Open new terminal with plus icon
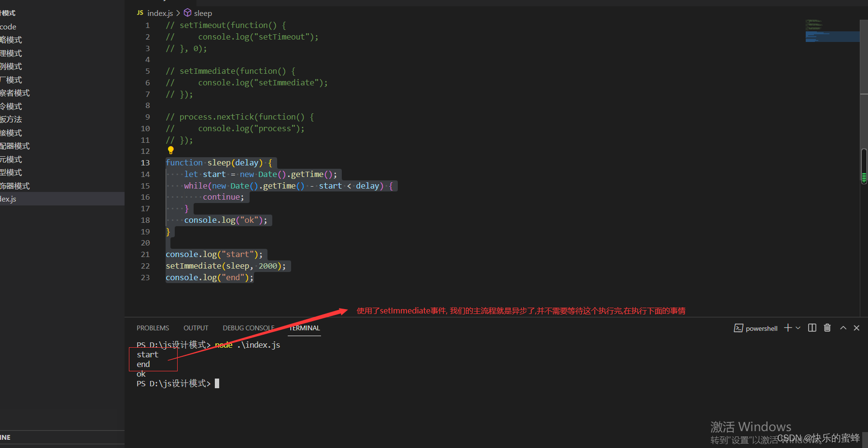This screenshot has width=868, height=448. (788, 328)
